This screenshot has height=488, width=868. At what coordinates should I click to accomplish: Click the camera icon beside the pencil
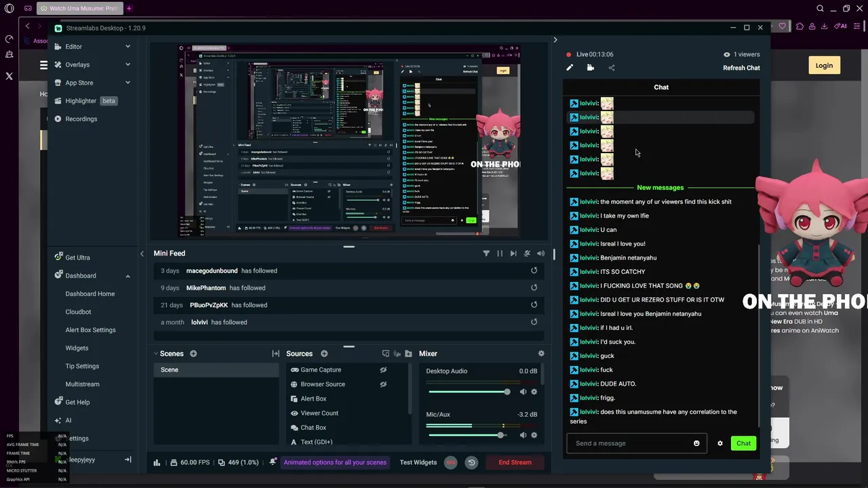pos(590,68)
